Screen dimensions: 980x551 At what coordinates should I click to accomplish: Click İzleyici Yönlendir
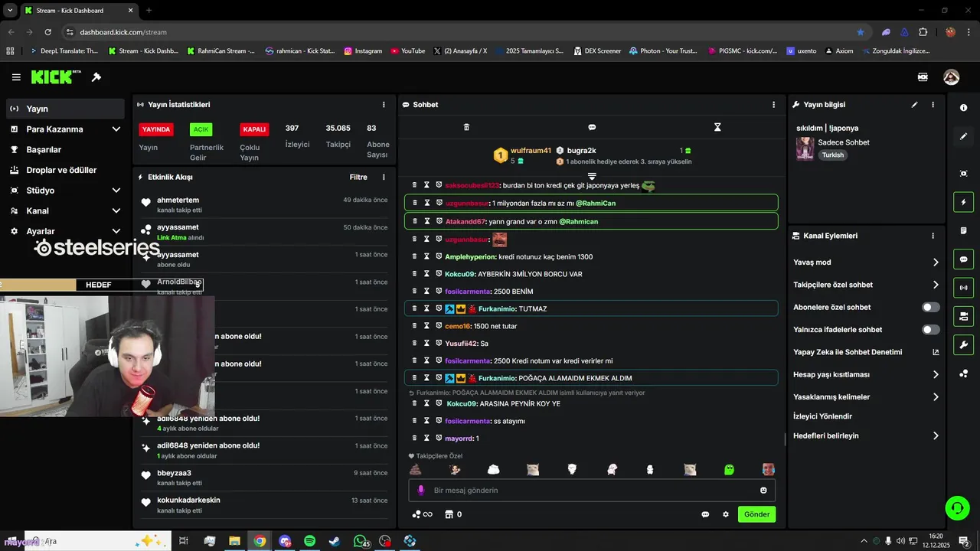(x=822, y=416)
